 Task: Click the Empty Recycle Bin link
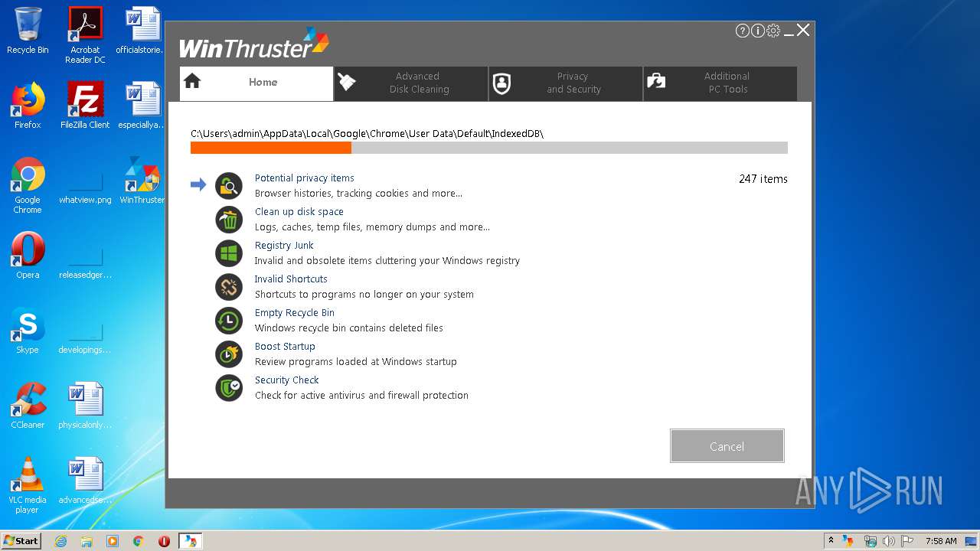295,313
